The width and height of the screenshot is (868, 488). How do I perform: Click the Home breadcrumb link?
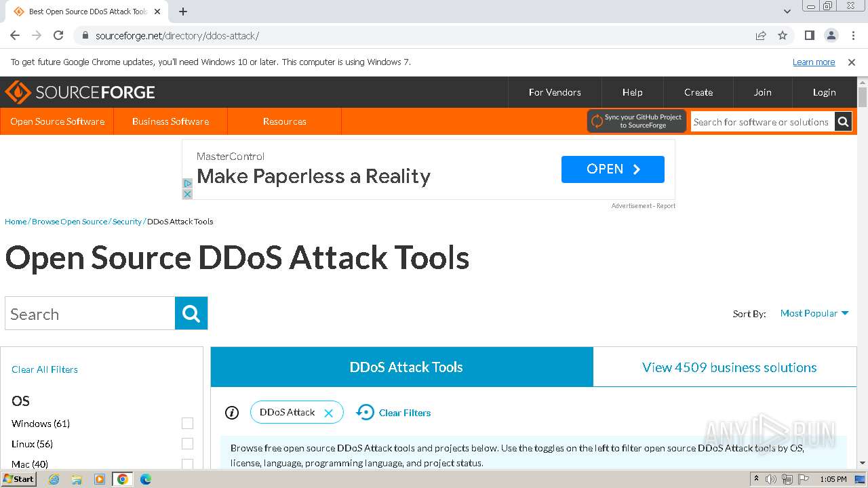(x=16, y=222)
